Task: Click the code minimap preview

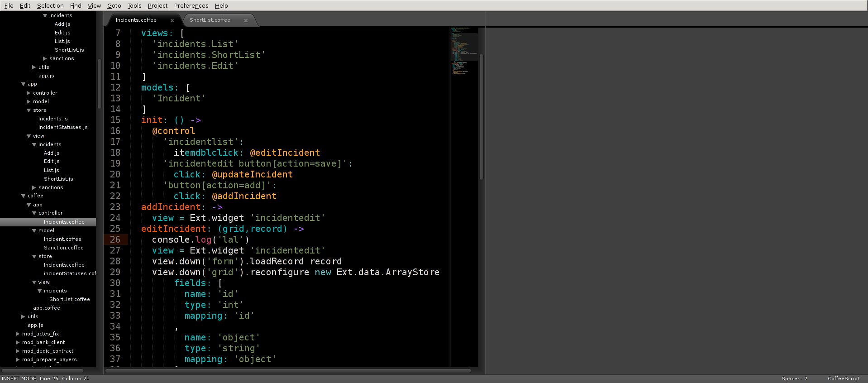Action: click(x=464, y=51)
